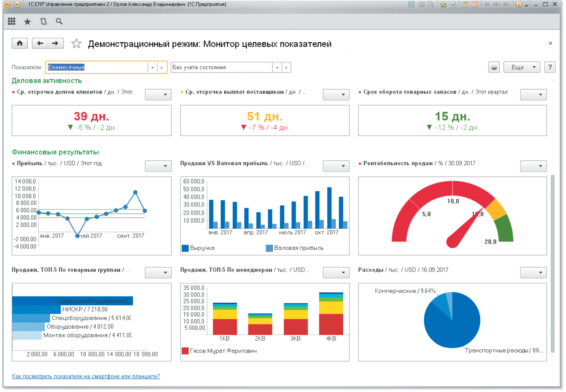Image resolution: width=566 pixels, height=392 pixels.
Task: Click the help question mark button
Action: point(550,67)
